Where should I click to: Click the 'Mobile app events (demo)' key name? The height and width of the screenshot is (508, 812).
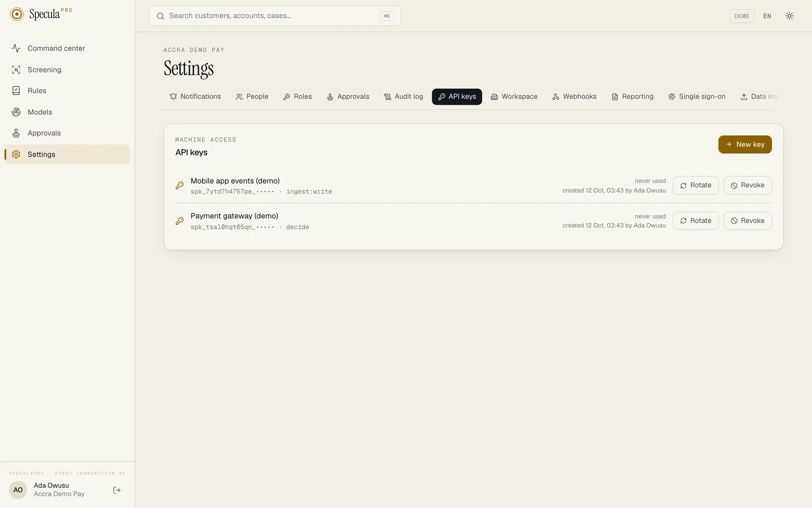coord(235,181)
